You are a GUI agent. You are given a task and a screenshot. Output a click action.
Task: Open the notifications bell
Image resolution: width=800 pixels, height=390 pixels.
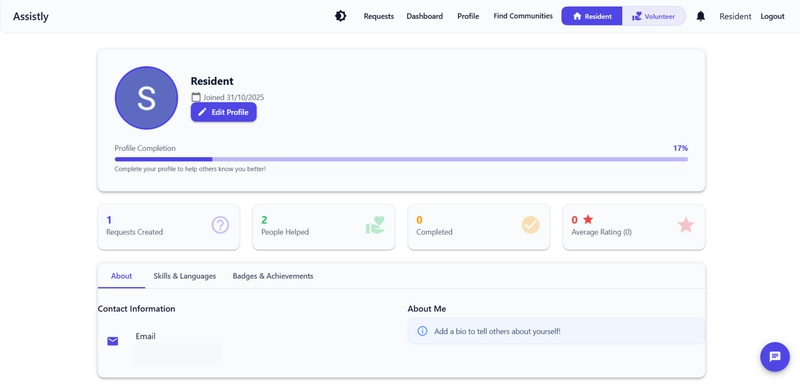(x=701, y=16)
